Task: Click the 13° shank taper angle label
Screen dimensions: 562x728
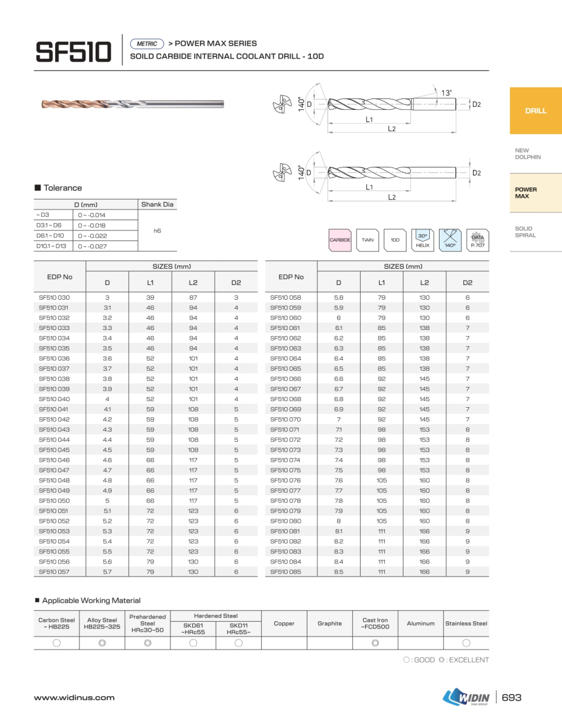Action: point(446,93)
